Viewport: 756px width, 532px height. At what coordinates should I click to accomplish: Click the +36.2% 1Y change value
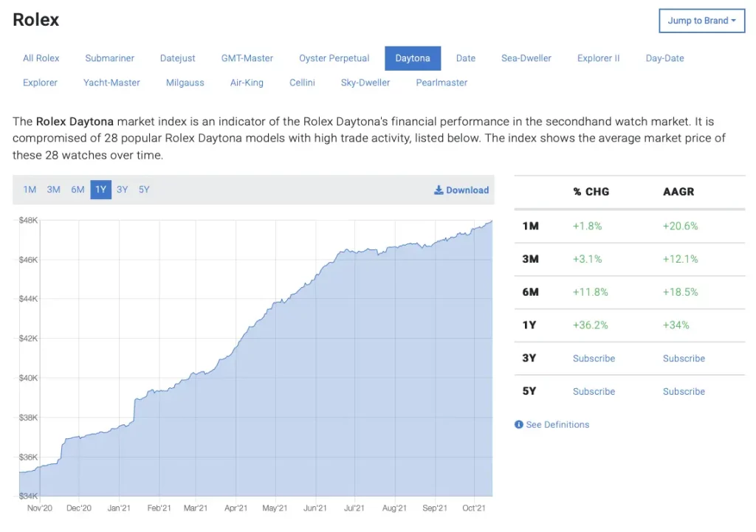click(x=590, y=325)
